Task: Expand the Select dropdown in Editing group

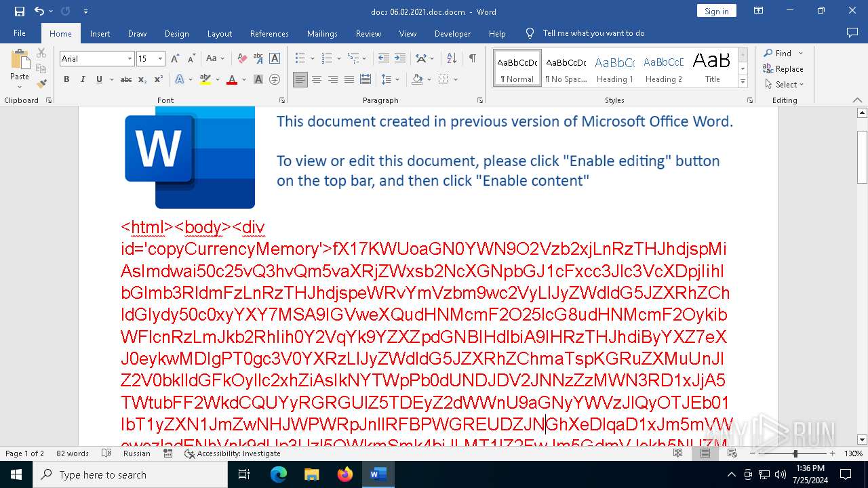Action: click(785, 85)
